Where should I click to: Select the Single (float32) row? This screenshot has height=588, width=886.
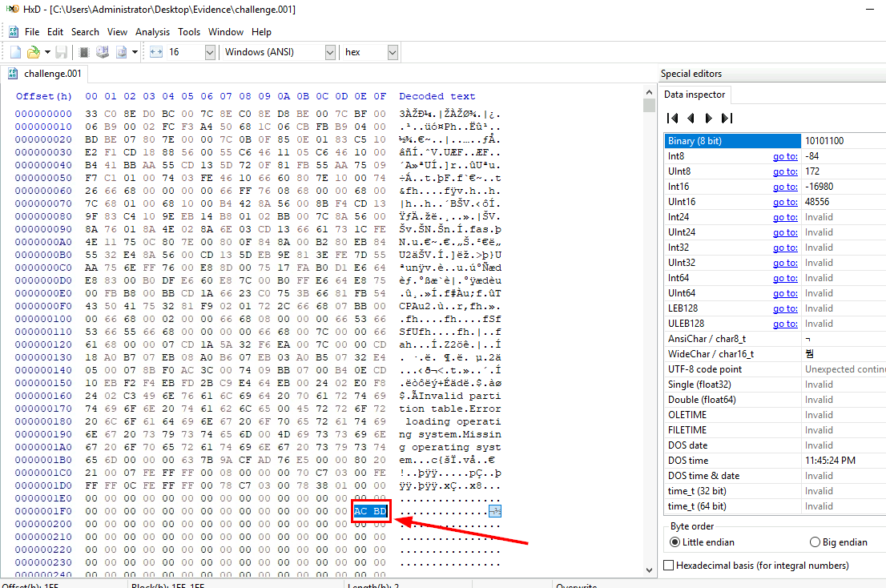tap(775, 385)
